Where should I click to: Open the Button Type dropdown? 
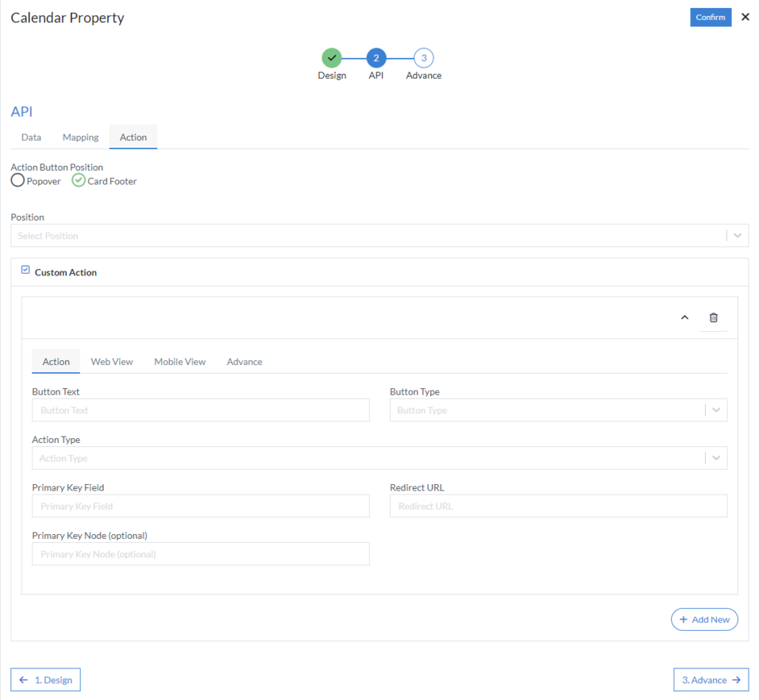tap(715, 410)
